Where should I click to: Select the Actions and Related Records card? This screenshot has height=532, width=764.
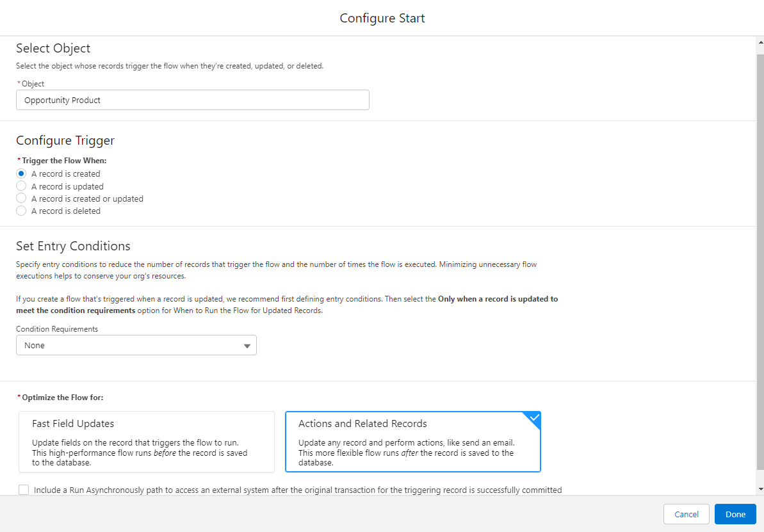point(412,442)
